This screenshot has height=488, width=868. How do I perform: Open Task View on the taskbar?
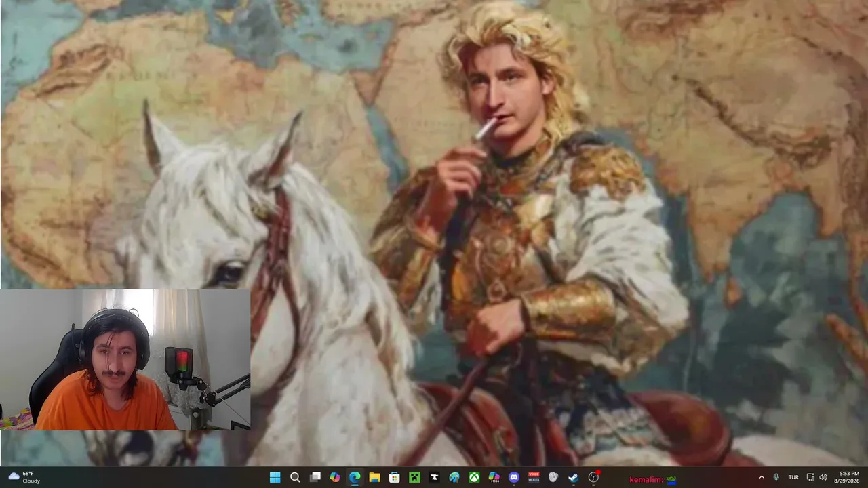pos(315,477)
